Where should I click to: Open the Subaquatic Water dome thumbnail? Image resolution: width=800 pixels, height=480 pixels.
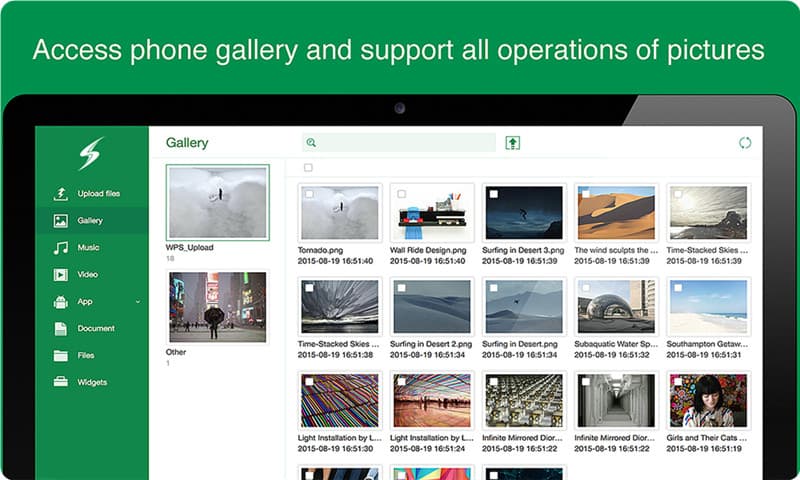(x=616, y=307)
